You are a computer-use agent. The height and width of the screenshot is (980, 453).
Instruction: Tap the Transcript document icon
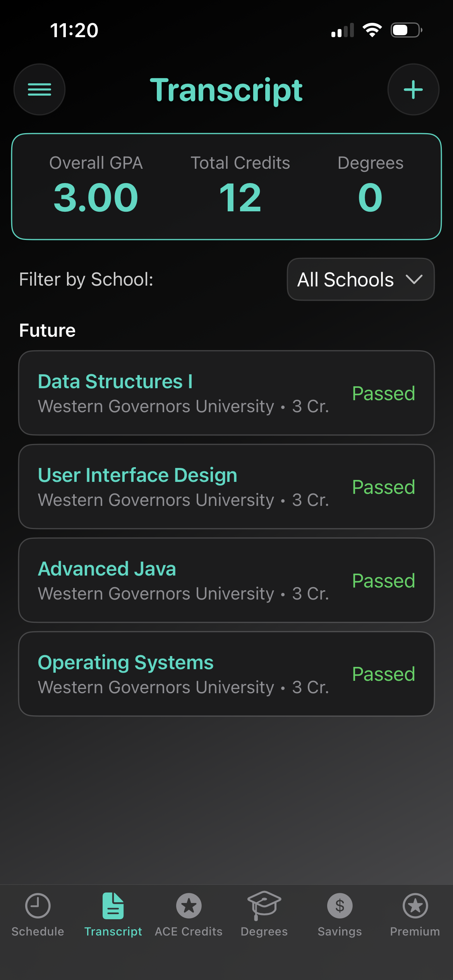point(113,906)
